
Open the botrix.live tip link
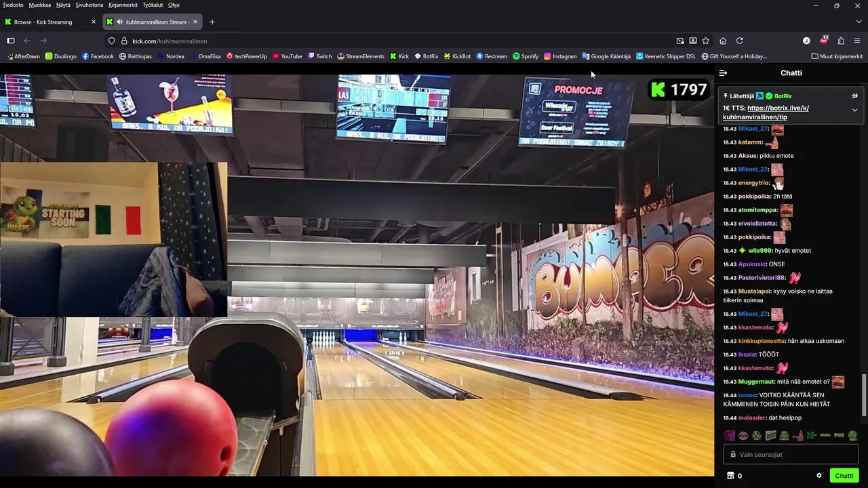point(766,113)
